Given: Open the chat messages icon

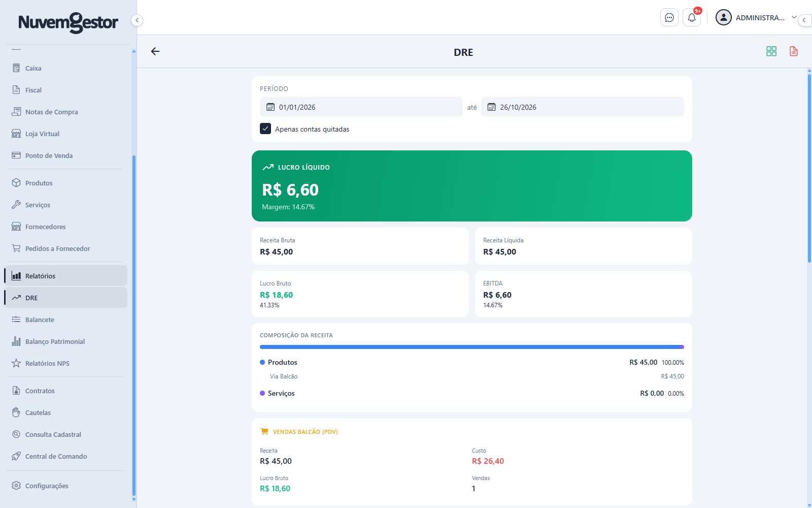Looking at the screenshot, I should pyautogui.click(x=669, y=18).
